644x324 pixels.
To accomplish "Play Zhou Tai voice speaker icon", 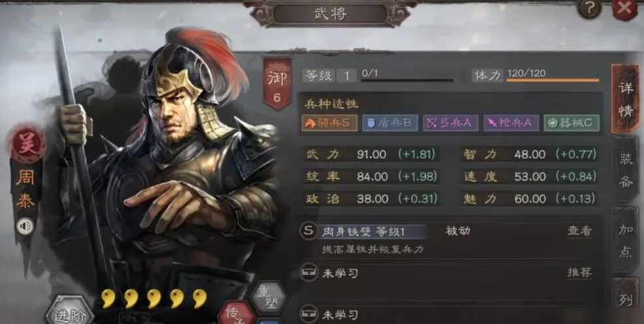I will 25,226.
